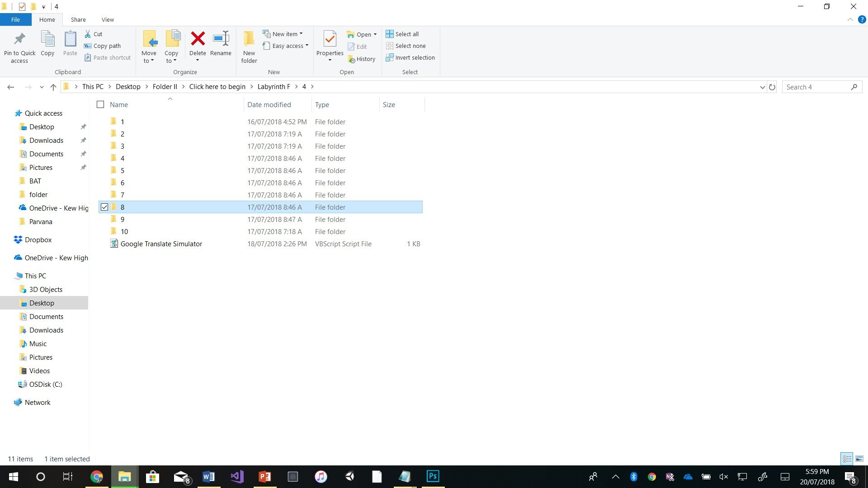Switch to the Share ribbon tab

(x=78, y=19)
